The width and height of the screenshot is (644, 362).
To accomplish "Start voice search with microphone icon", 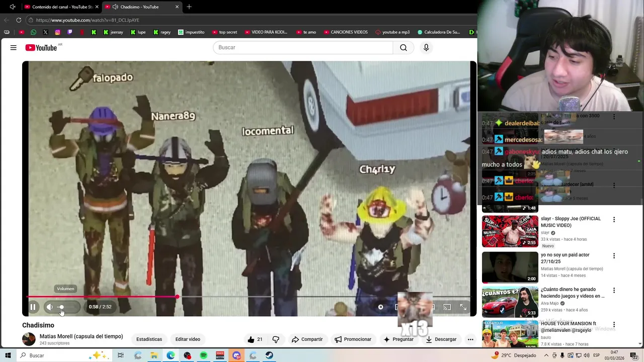I will pyautogui.click(x=426, y=47).
